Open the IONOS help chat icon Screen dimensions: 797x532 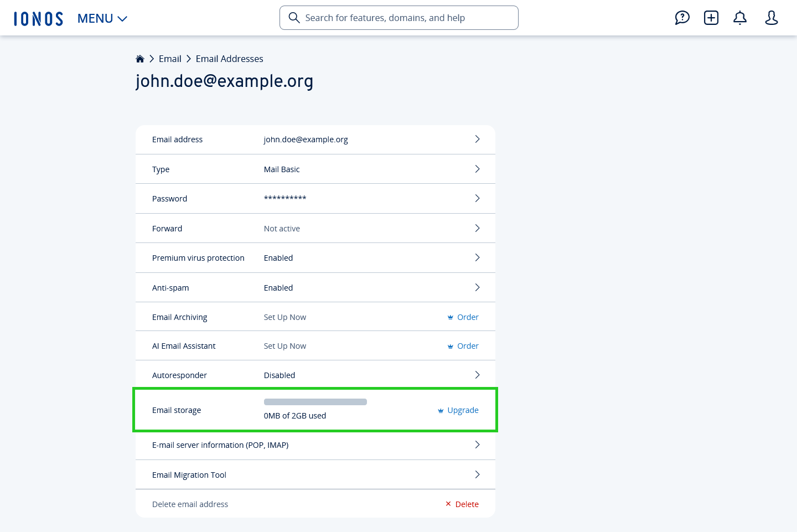click(682, 18)
